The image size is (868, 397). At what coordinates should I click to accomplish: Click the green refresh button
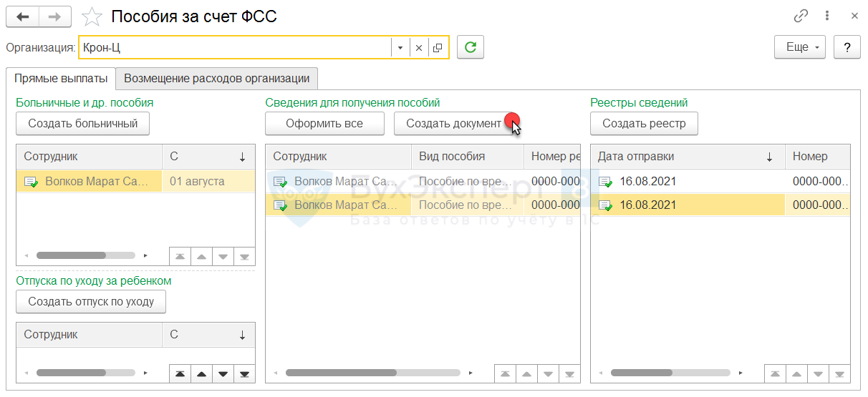[471, 47]
